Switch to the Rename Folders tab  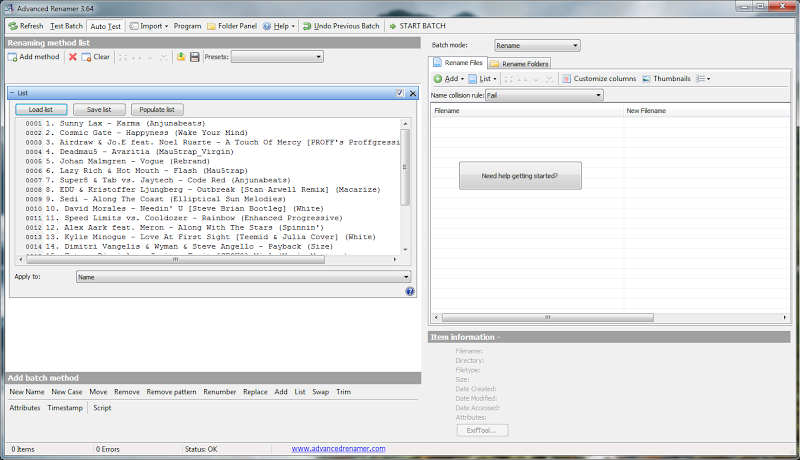point(519,64)
